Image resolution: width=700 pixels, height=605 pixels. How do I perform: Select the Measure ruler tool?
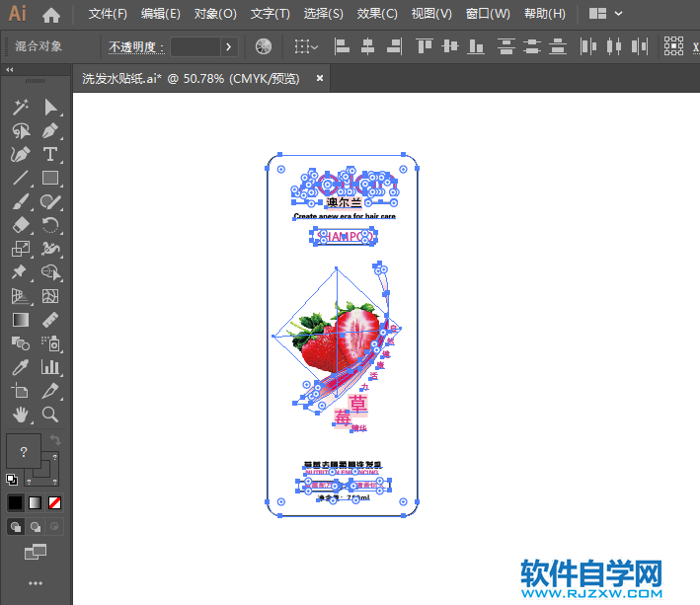click(x=50, y=320)
